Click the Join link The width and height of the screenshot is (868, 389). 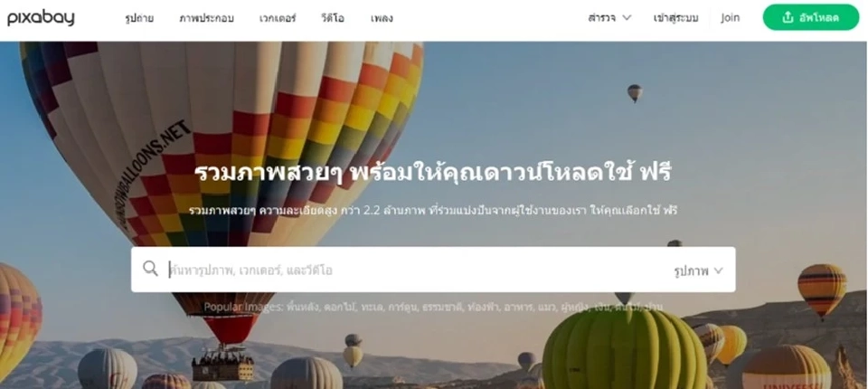click(x=731, y=18)
